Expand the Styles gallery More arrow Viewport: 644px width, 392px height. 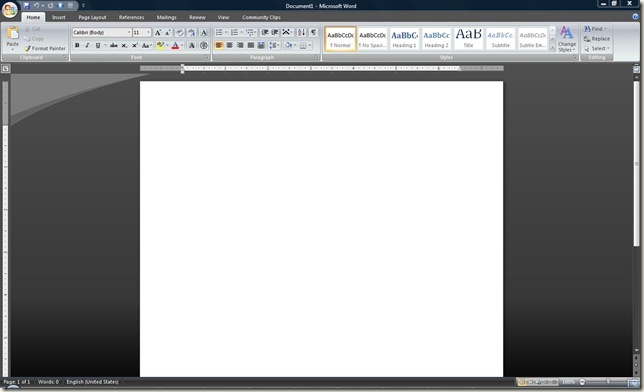click(552, 48)
